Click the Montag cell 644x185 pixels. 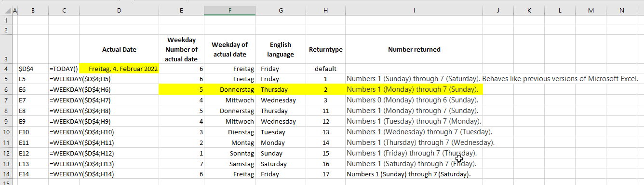229,142
